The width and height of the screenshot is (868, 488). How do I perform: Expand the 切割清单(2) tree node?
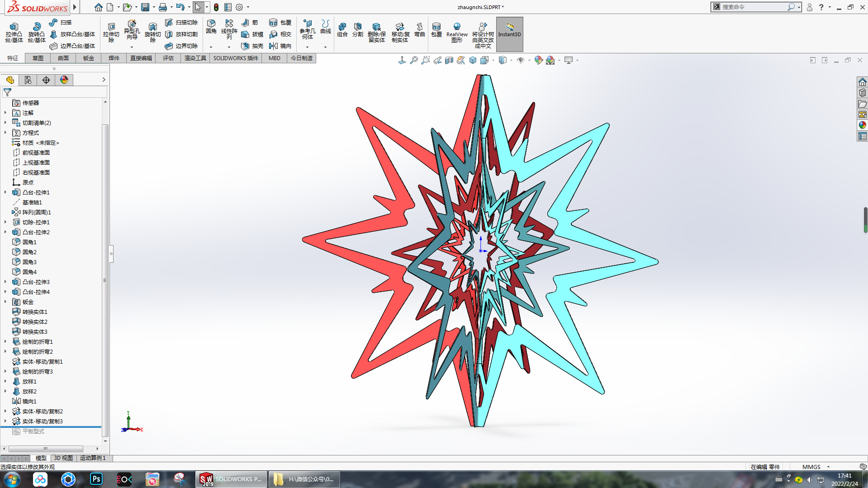click(5, 123)
